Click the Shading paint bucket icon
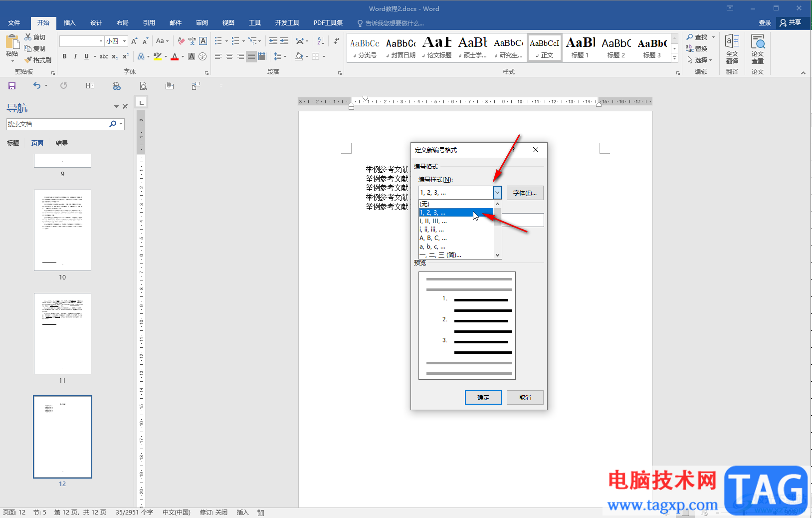The height and width of the screenshot is (518, 812). (x=299, y=56)
